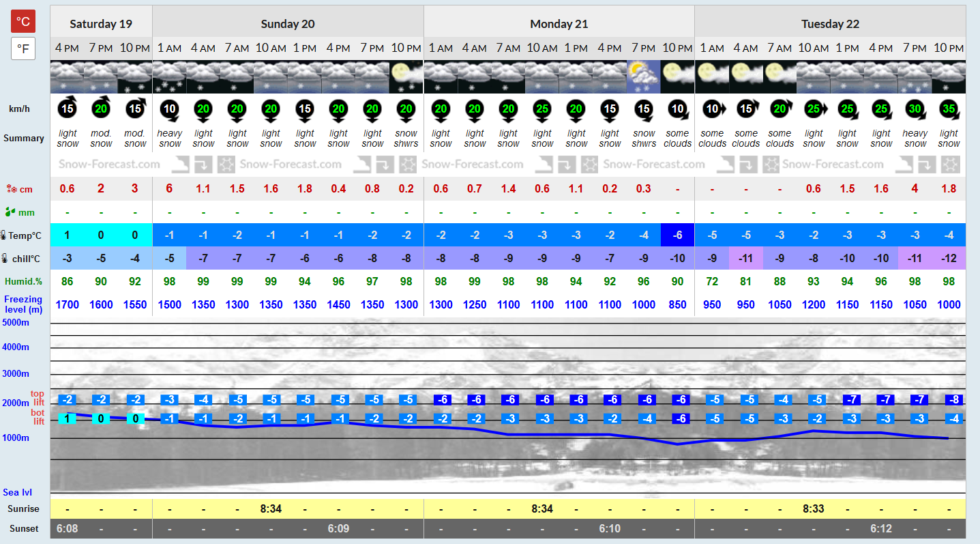Click Saturday 4 PM temperature cell showing 1
This screenshot has height=544, width=980.
pos(68,235)
